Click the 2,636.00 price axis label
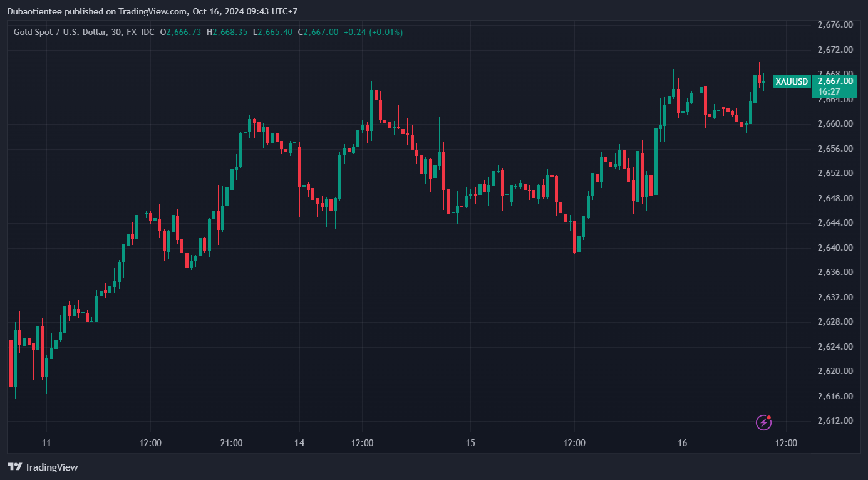The height and width of the screenshot is (480, 868). point(835,273)
